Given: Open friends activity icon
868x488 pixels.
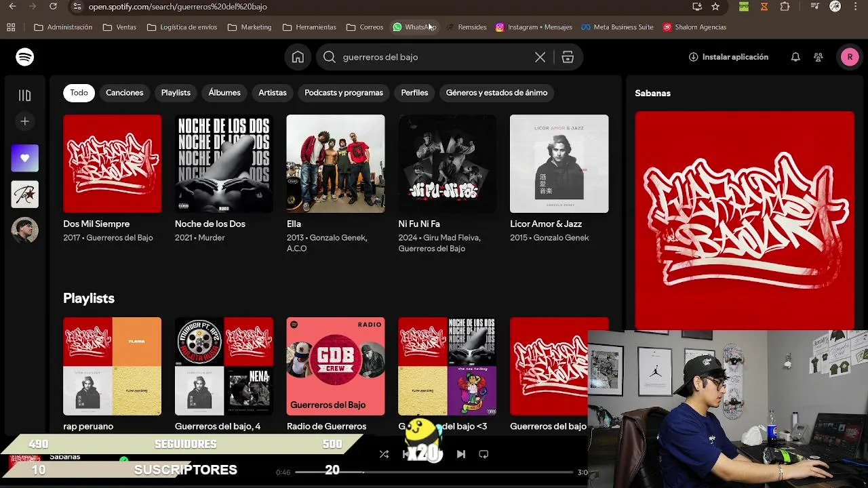Looking at the screenshot, I should coord(818,57).
